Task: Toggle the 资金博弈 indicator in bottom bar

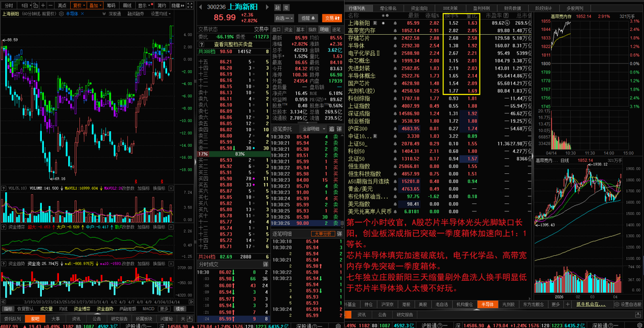Action: [82, 309]
